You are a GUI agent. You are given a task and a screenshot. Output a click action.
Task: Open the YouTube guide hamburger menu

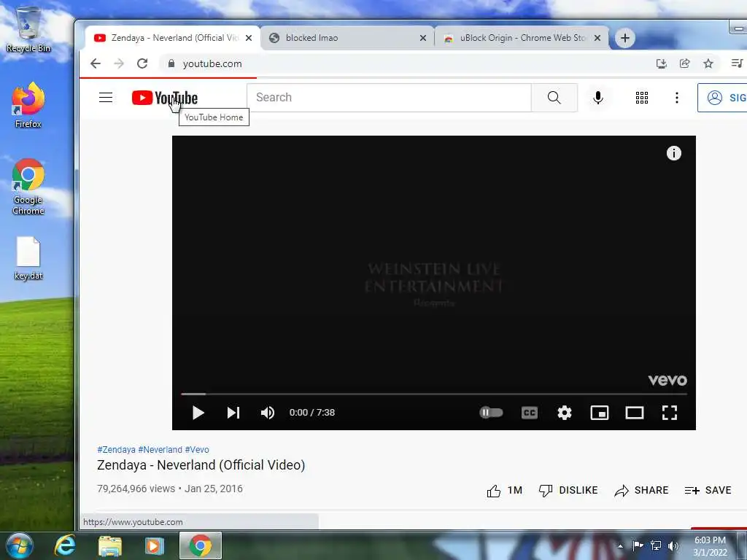click(x=106, y=98)
